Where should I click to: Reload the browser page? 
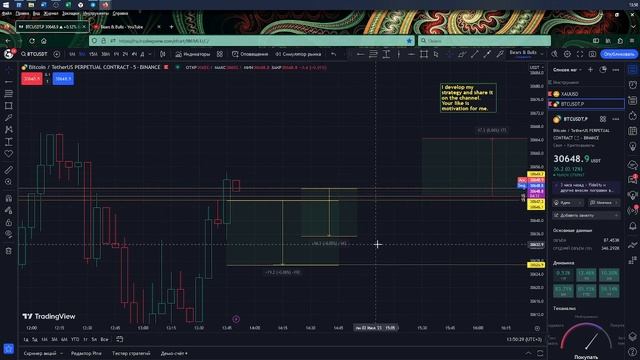32,41
